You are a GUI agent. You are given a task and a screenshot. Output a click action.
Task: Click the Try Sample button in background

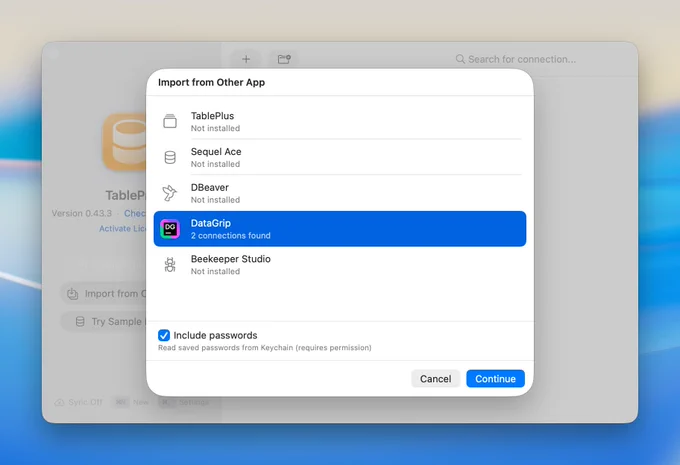click(104, 321)
